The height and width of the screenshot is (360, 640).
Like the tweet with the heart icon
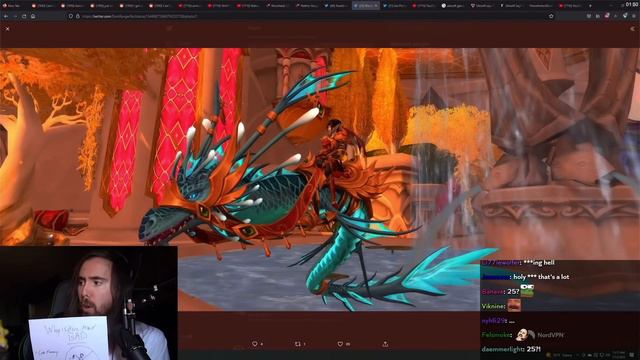tap(340, 344)
